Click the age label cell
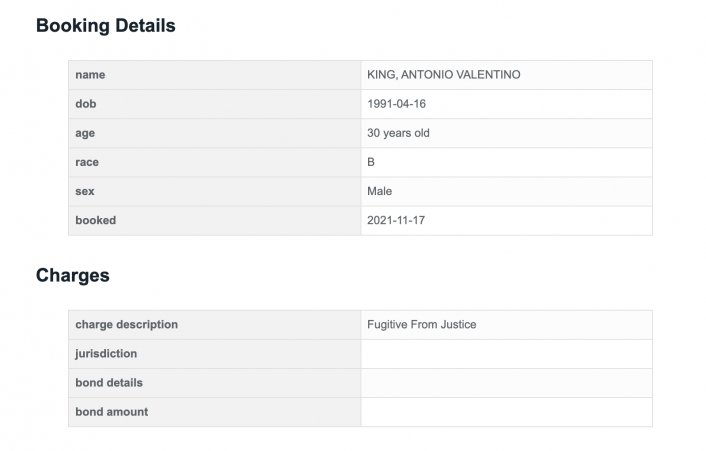Screen dimensions: 706x451 215,133
